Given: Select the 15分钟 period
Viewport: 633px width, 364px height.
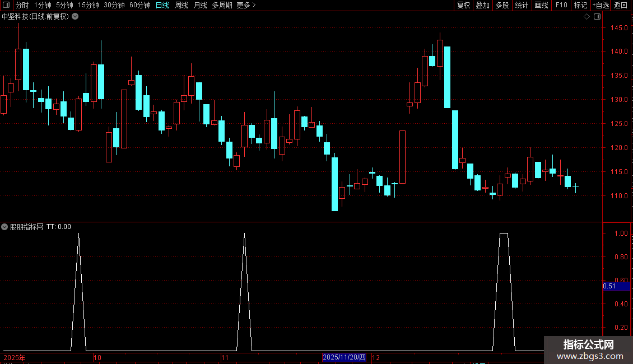Looking at the screenshot, I should (x=88, y=5).
